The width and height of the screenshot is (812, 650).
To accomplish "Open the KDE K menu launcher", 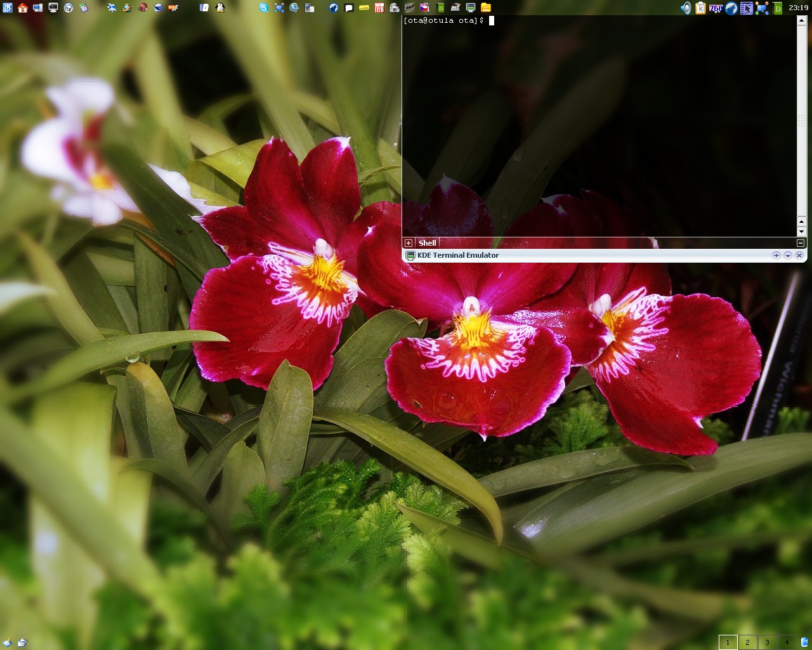I will [x=8, y=8].
